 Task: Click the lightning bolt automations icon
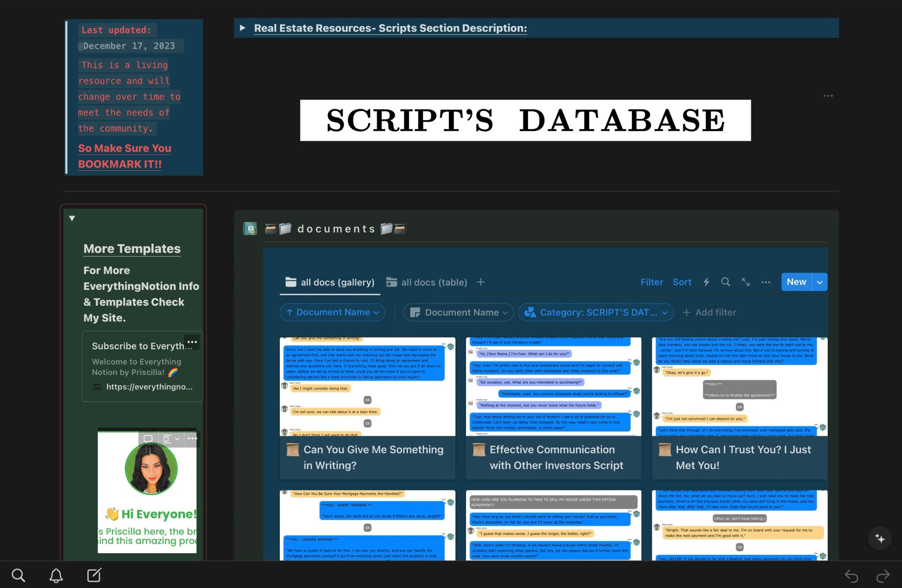point(706,282)
